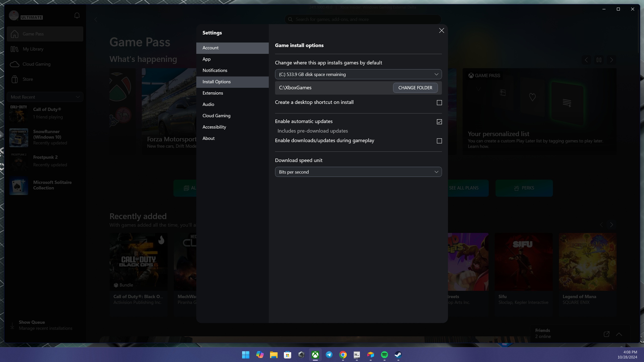The height and width of the screenshot is (362, 644).
Task: Click the Store icon in sidebar
Action: [15, 79]
